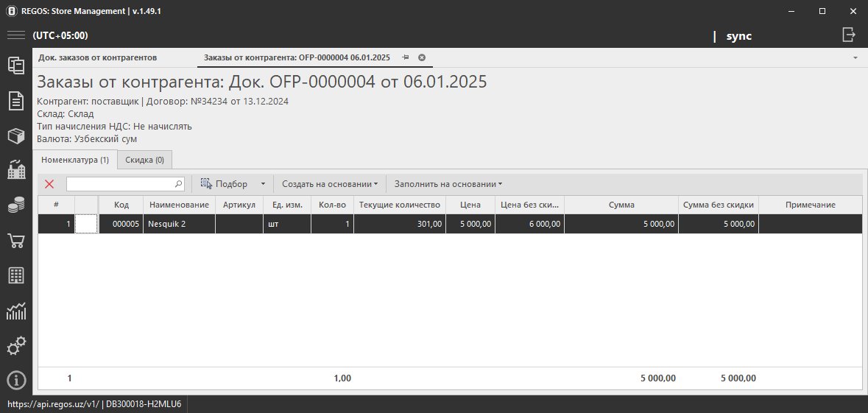
Task: Open the coins finance icon in sidebar
Action: point(16,205)
